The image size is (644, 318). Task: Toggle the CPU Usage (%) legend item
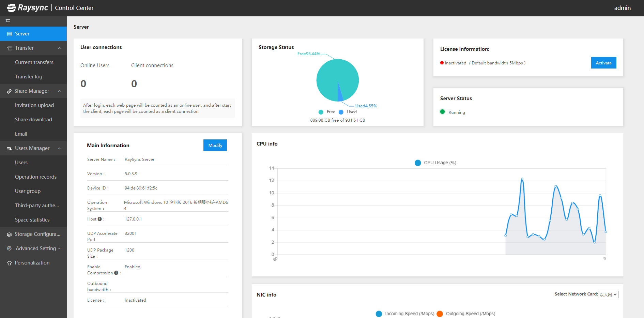435,163
